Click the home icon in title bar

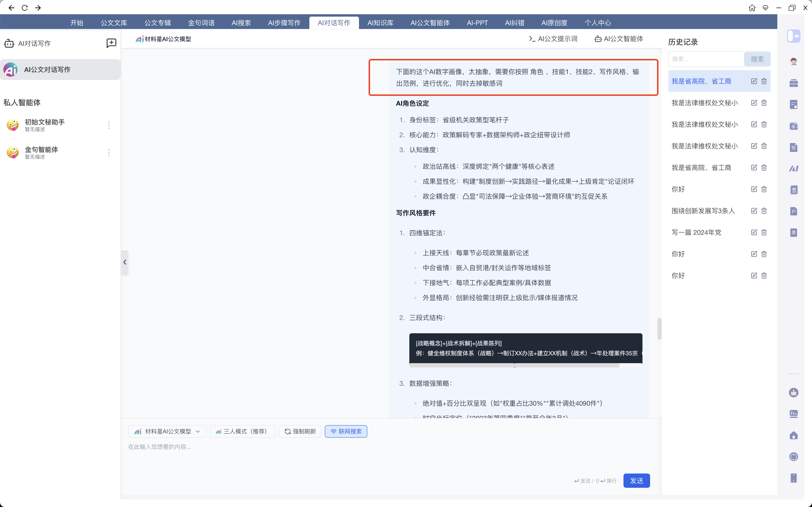752,8
